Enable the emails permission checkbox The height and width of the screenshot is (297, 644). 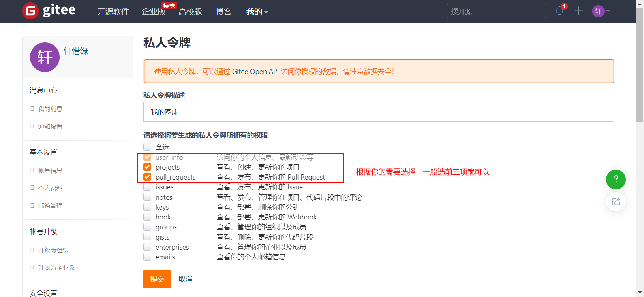click(x=147, y=257)
